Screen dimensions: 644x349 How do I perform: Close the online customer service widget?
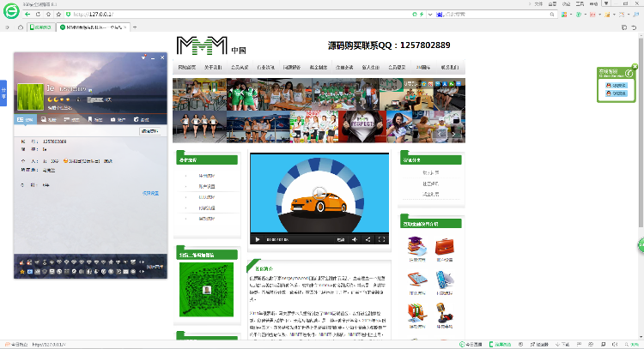point(635,66)
